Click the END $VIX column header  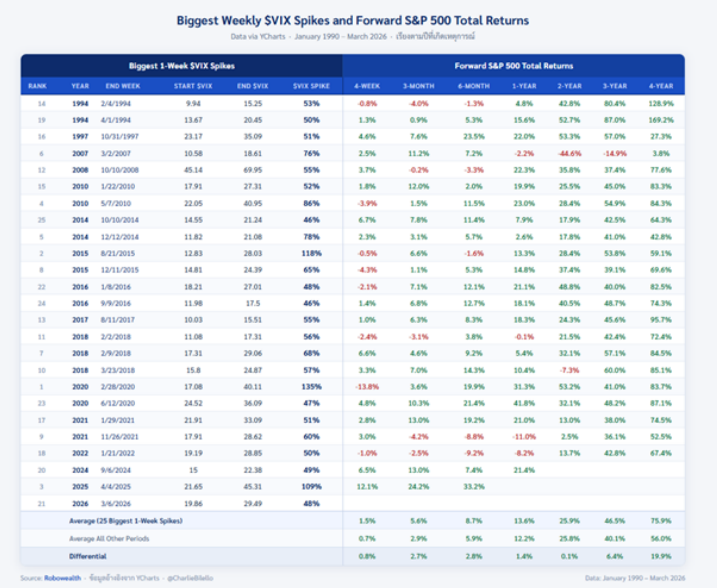pos(252,86)
